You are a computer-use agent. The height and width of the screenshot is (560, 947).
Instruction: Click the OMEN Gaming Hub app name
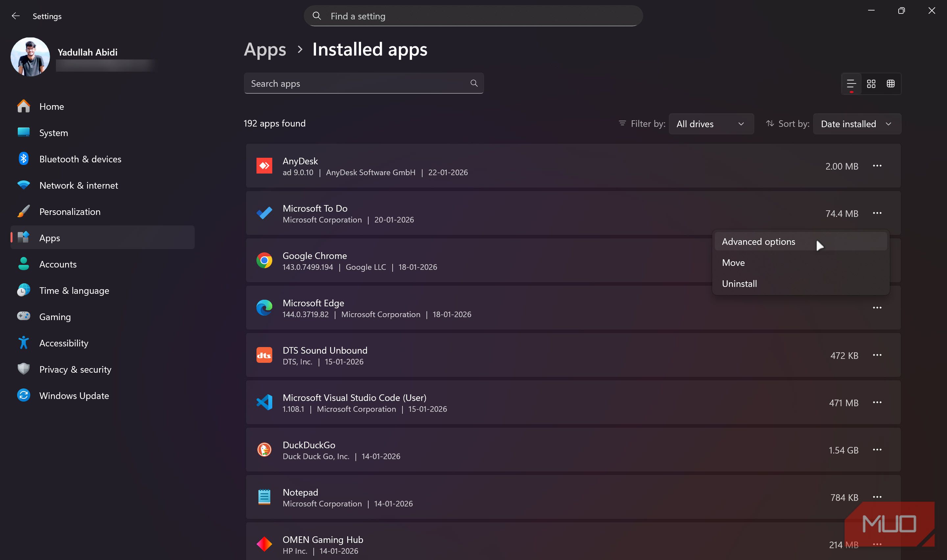(323, 540)
